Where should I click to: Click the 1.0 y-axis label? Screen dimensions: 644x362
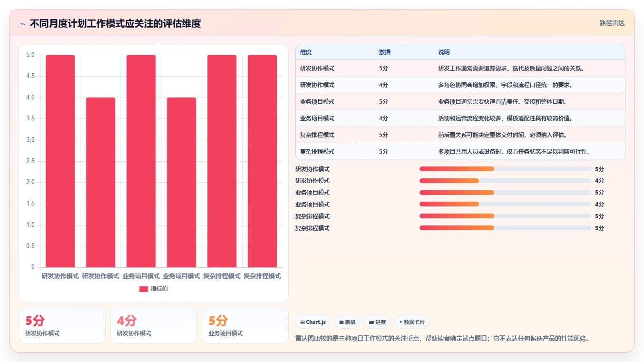pos(30,225)
